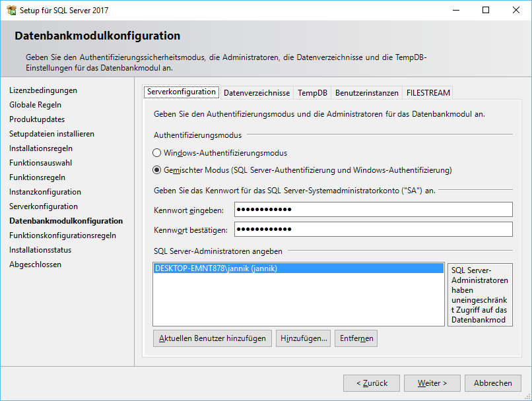Screen dimensions: 532x401
Task: Switch to the Benutzerinstanzen tab
Action: click(367, 93)
